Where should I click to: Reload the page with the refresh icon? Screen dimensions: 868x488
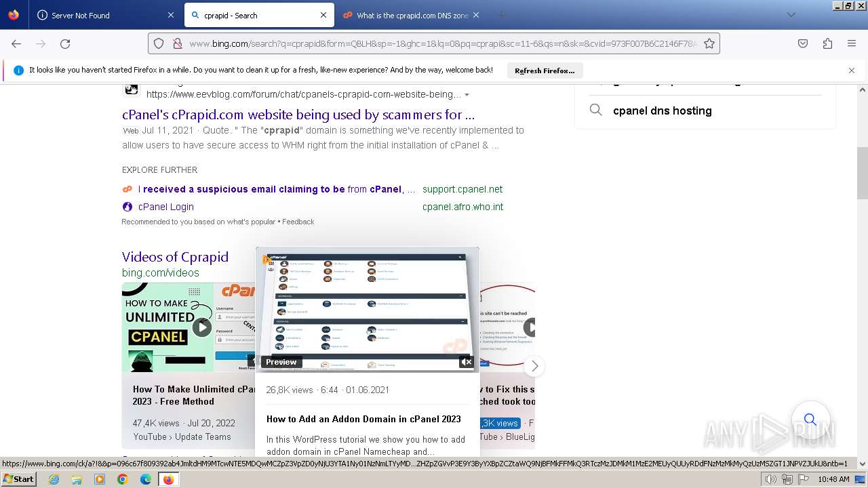65,43
